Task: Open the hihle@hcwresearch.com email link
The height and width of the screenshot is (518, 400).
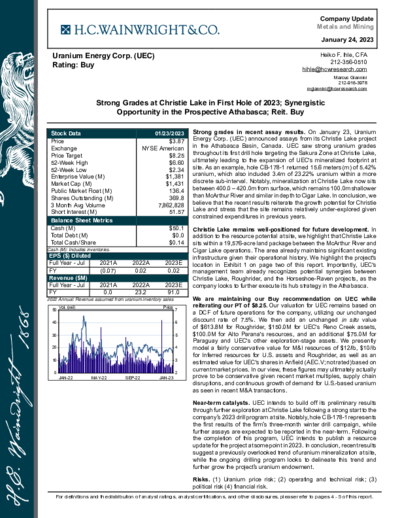Action: click(334, 69)
